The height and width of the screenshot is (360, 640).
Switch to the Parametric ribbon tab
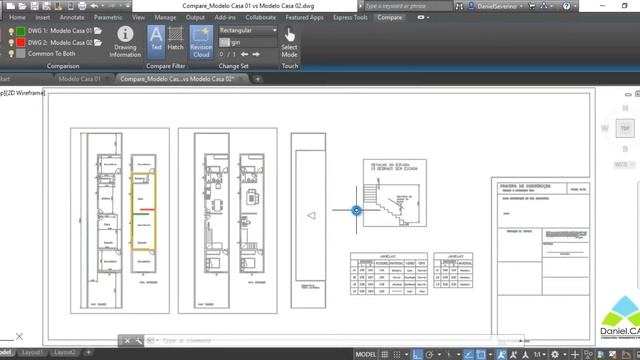pyautogui.click(x=108, y=18)
